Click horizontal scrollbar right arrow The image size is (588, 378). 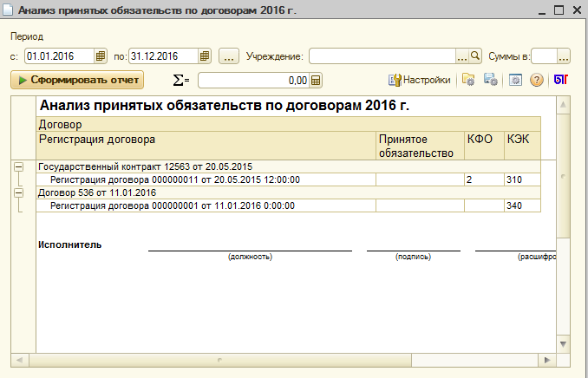pos(547,360)
